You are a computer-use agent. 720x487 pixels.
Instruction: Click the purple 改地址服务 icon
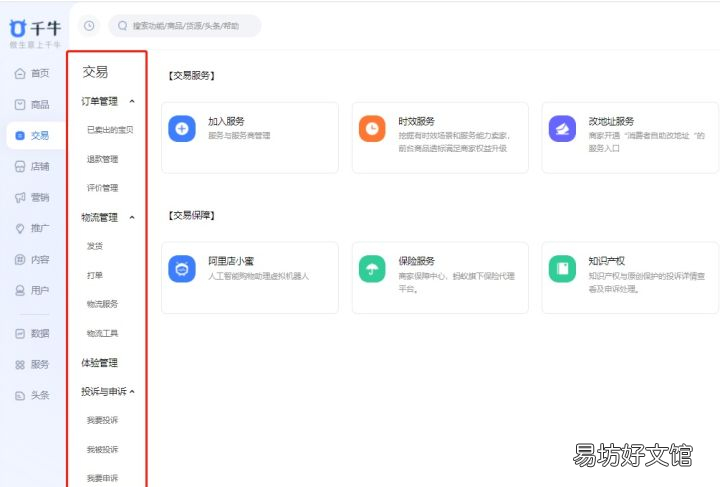click(x=562, y=129)
